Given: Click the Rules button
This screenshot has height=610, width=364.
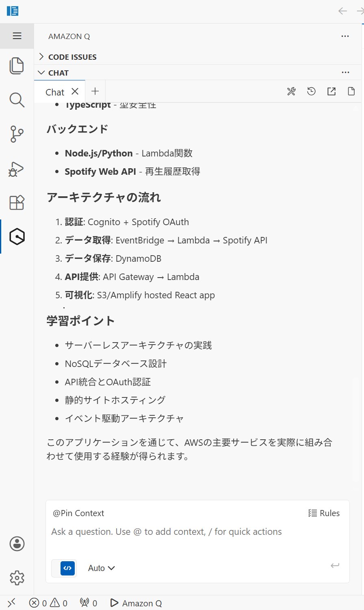Looking at the screenshot, I should 324,513.
